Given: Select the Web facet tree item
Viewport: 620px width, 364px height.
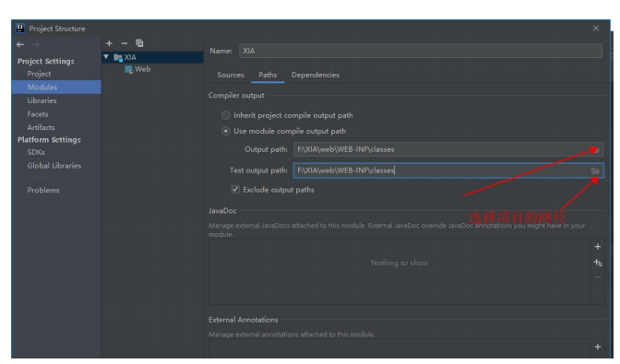Looking at the screenshot, I should pos(142,69).
